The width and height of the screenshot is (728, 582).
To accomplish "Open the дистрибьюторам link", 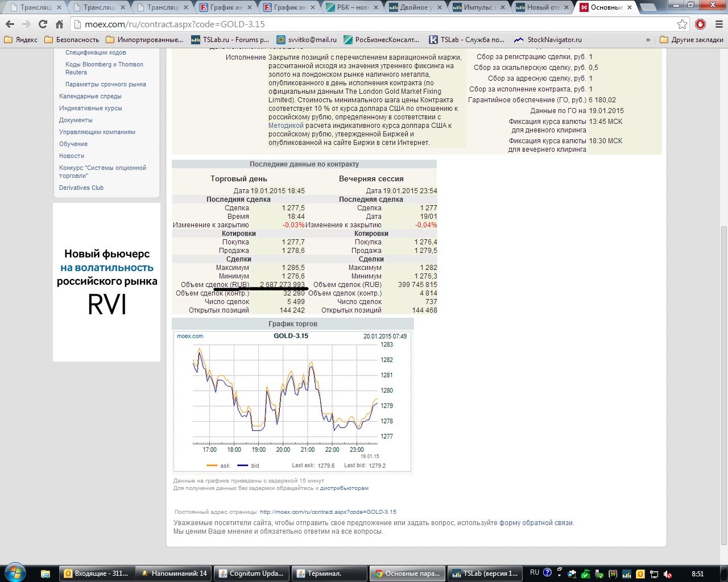I will tap(344, 488).
